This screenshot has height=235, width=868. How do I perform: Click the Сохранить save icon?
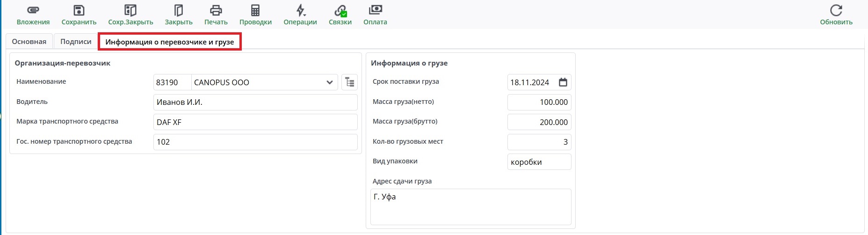[79, 11]
